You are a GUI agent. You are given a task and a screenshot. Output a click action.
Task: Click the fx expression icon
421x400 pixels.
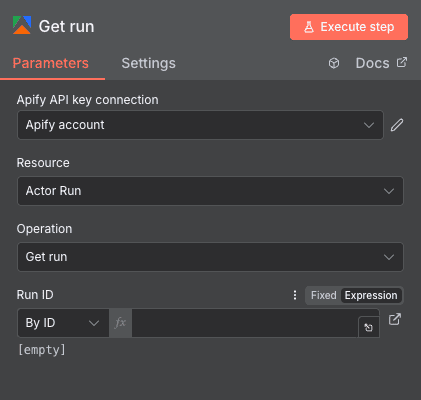coord(120,323)
